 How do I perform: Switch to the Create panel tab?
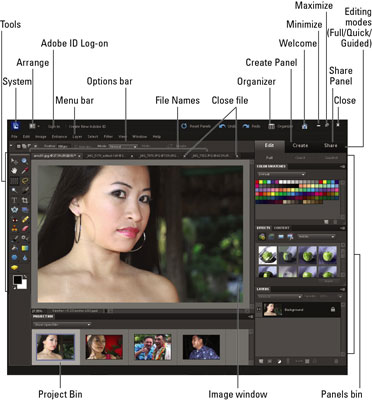coord(300,145)
